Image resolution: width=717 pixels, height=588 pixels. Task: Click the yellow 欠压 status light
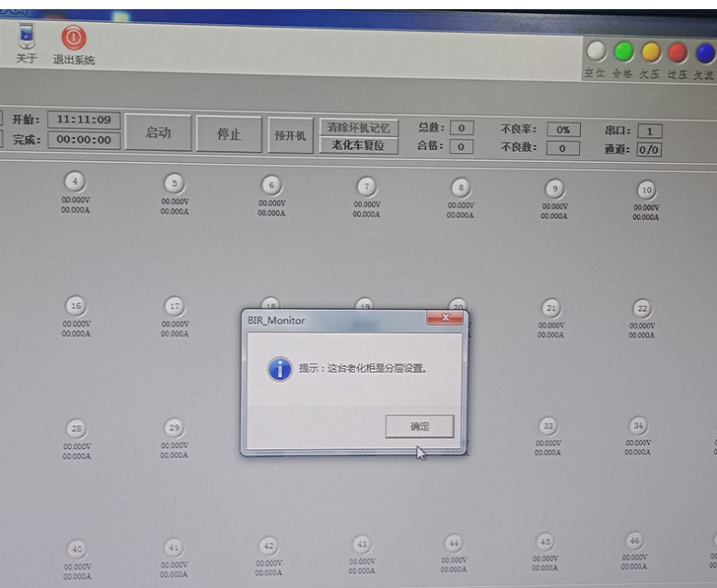651,52
